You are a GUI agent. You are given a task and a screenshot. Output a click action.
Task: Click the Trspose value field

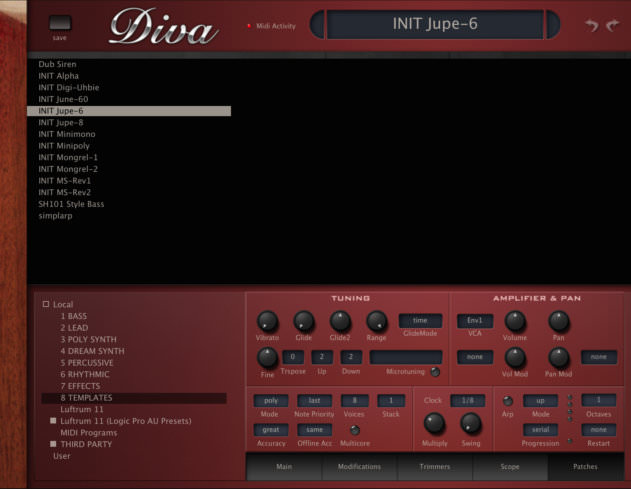coord(293,357)
